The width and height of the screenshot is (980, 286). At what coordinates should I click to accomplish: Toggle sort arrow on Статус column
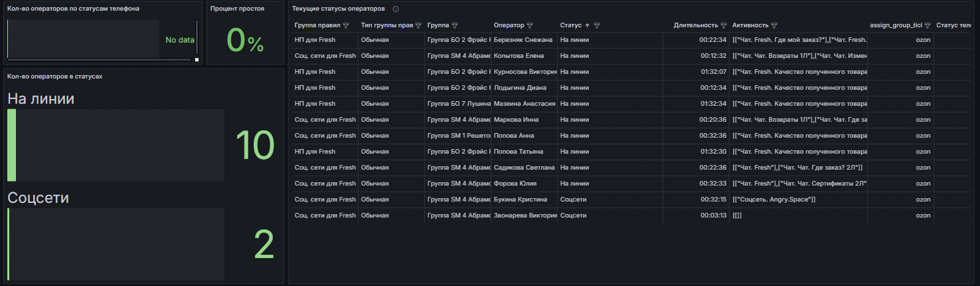tap(587, 26)
